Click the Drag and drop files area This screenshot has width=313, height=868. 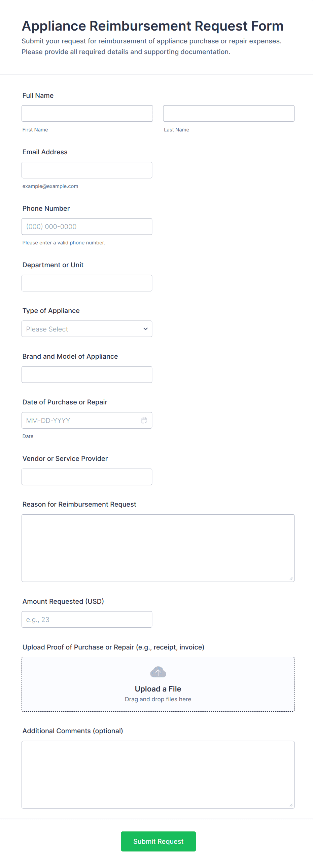click(158, 700)
